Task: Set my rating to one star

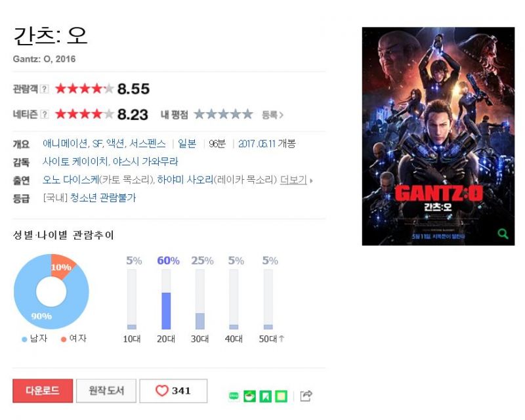Action: [199, 115]
